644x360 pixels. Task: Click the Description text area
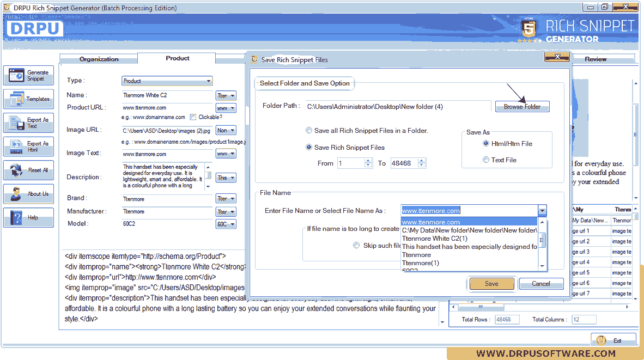click(163, 176)
